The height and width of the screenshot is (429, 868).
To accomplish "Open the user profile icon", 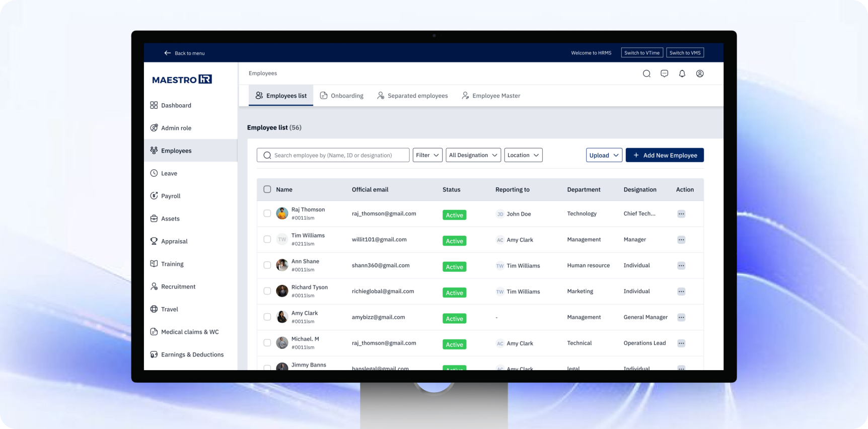I will click(700, 74).
